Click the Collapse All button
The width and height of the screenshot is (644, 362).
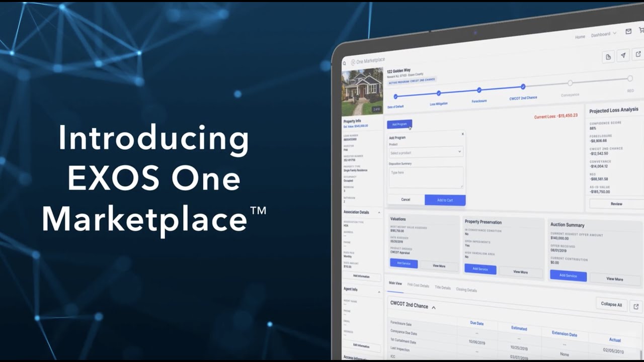point(611,304)
